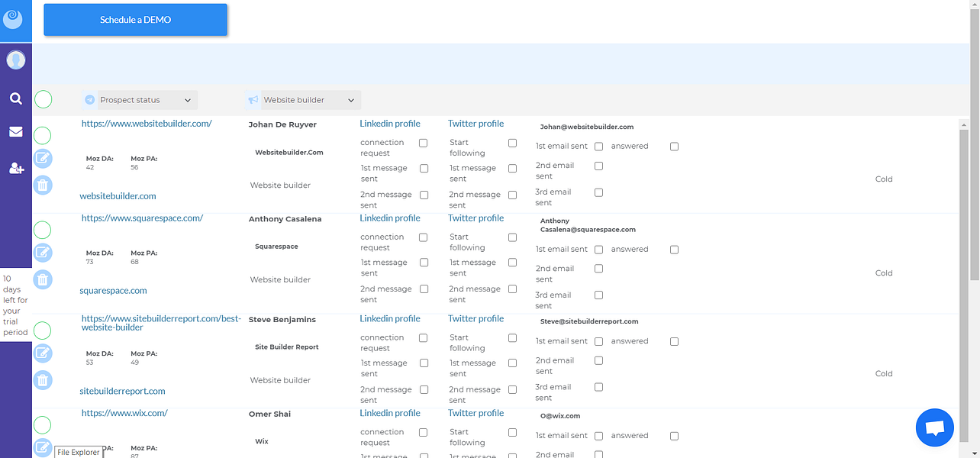Open Johan De Ruyver's Twitter profile
980x458 pixels.
(x=476, y=124)
